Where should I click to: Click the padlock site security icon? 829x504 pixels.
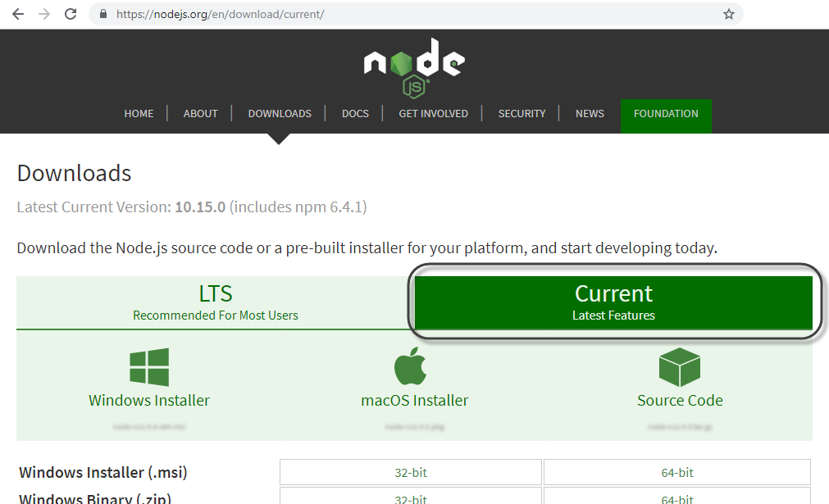point(103,14)
